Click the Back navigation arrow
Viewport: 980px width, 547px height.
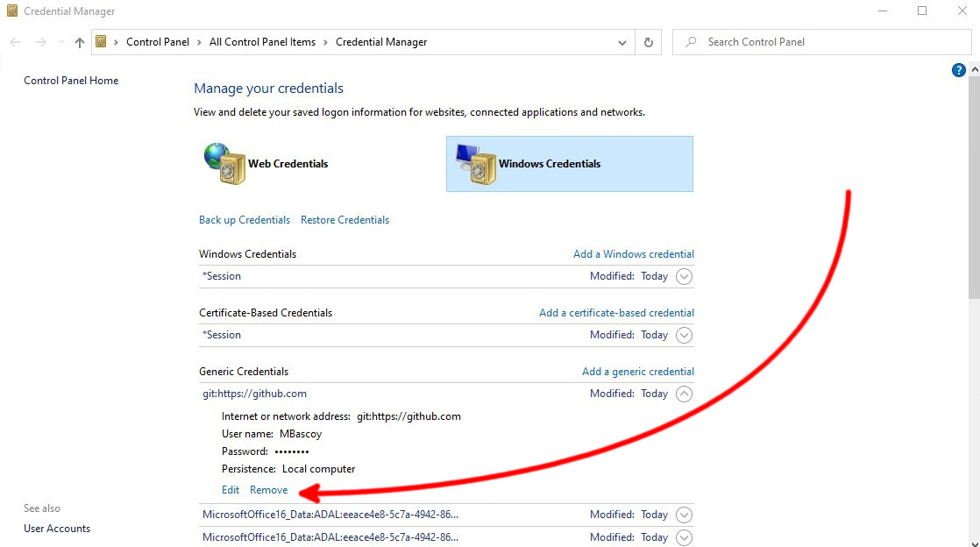pos(16,42)
